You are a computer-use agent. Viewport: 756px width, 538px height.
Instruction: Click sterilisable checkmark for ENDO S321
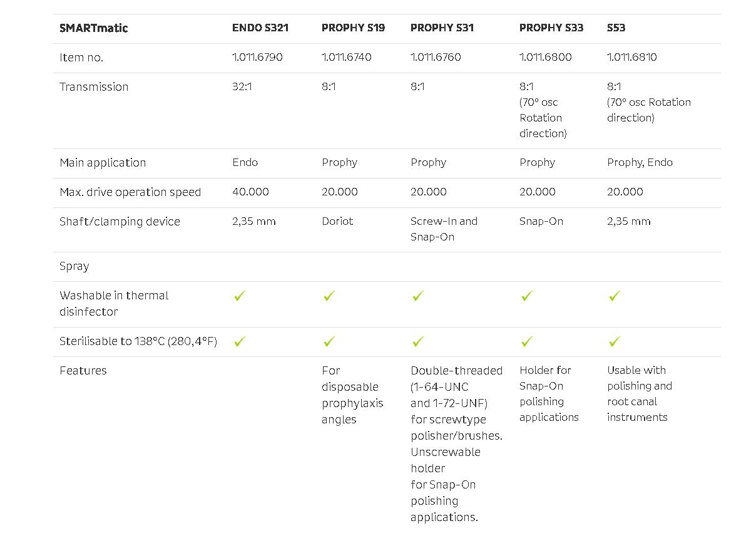240,341
